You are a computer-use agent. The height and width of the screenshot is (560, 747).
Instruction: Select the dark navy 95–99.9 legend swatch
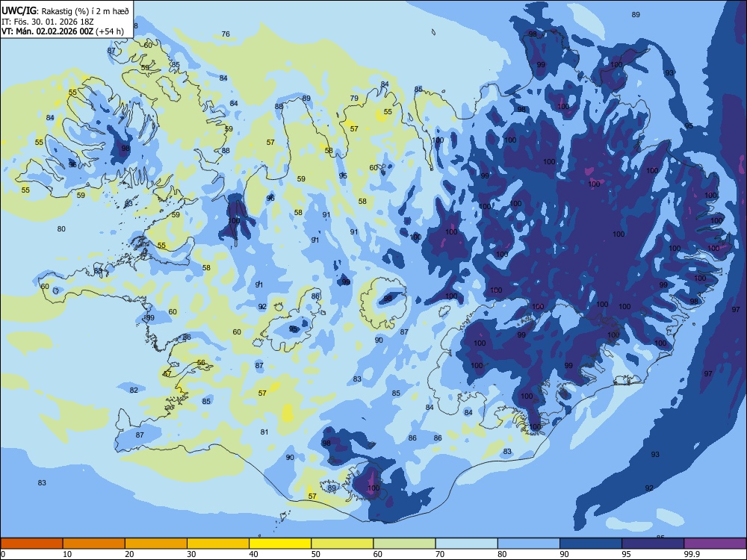coord(653,544)
